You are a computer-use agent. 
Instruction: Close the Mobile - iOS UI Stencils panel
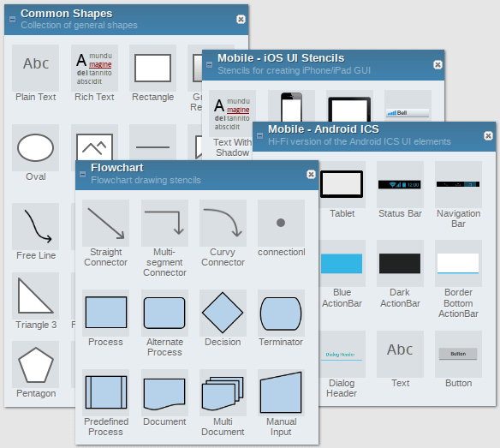[x=437, y=65]
